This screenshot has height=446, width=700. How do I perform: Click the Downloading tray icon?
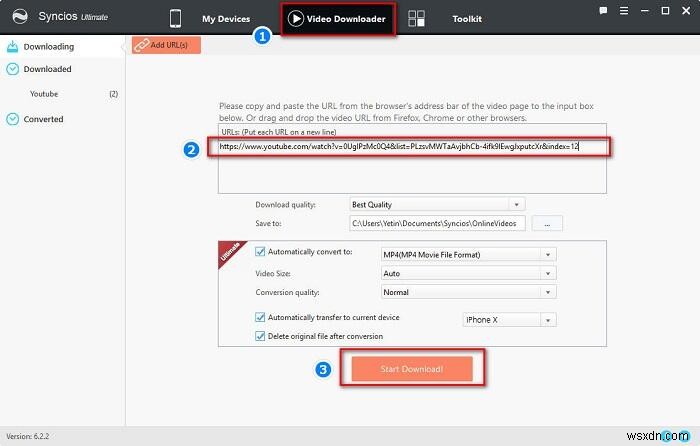(12, 46)
